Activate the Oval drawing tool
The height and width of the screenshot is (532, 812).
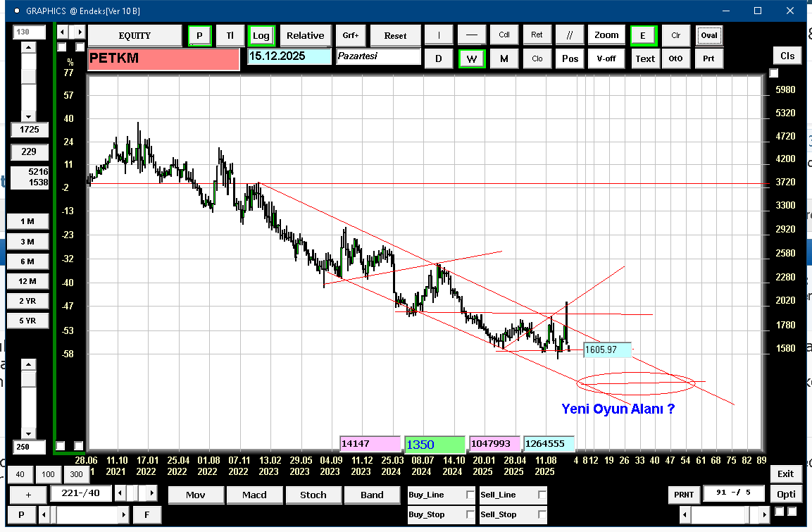(x=708, y=35)
